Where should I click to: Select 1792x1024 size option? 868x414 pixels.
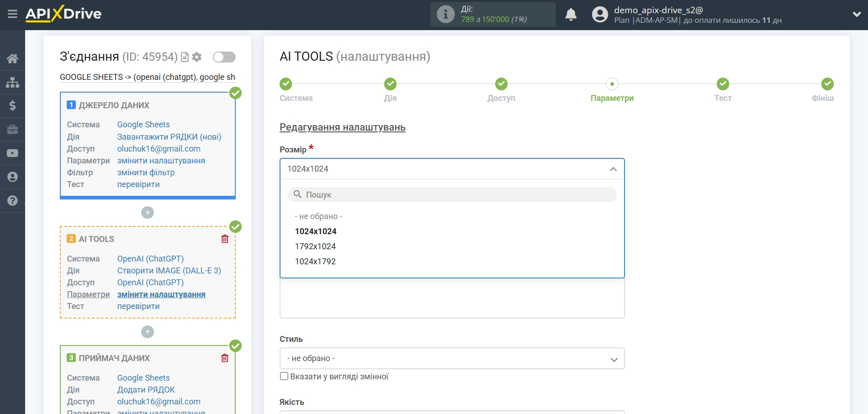tap(315, 246)
